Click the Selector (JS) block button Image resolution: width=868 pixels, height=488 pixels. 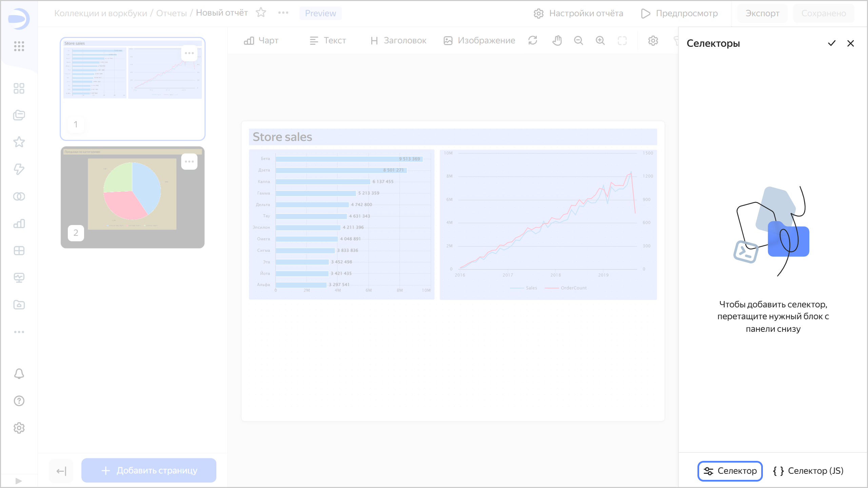(808, 471)
